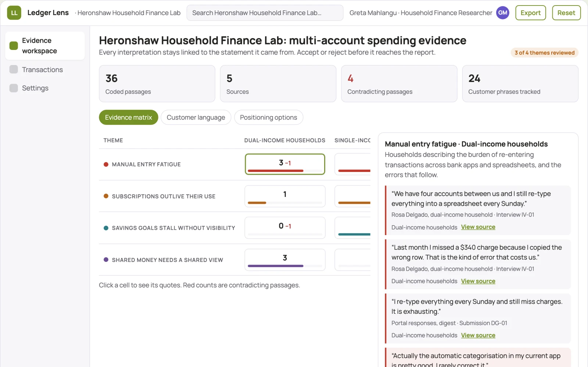Click the Transactions sidebar icon
The image size is (588, 367).
pyautogui.click(x=14, y=69)
